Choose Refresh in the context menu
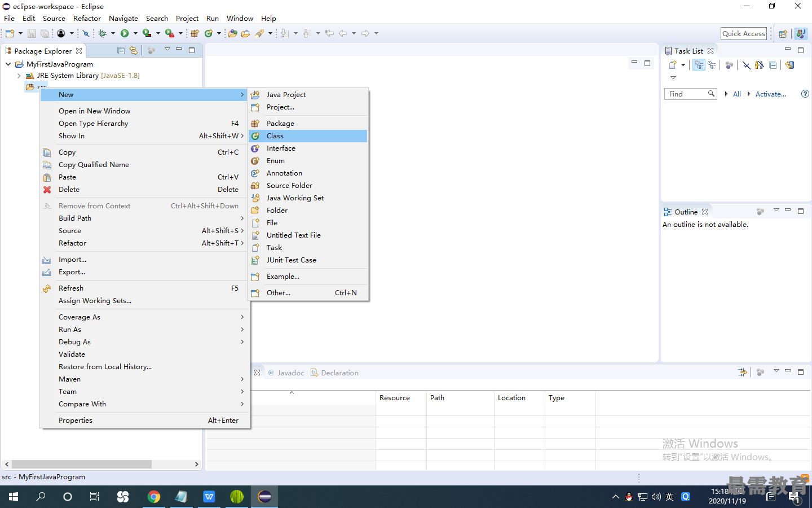The height and width of the screenshot is (508, 812). tap(144, 288)
